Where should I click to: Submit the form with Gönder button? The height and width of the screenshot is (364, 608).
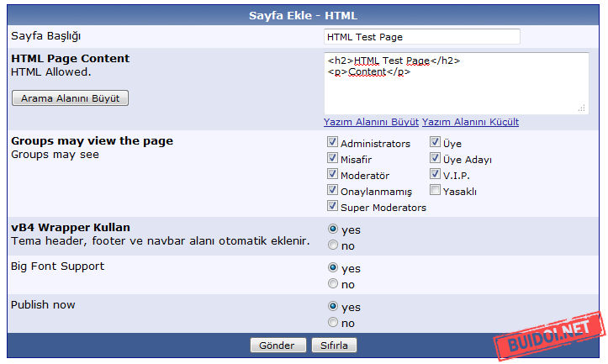tap(277, 346)
